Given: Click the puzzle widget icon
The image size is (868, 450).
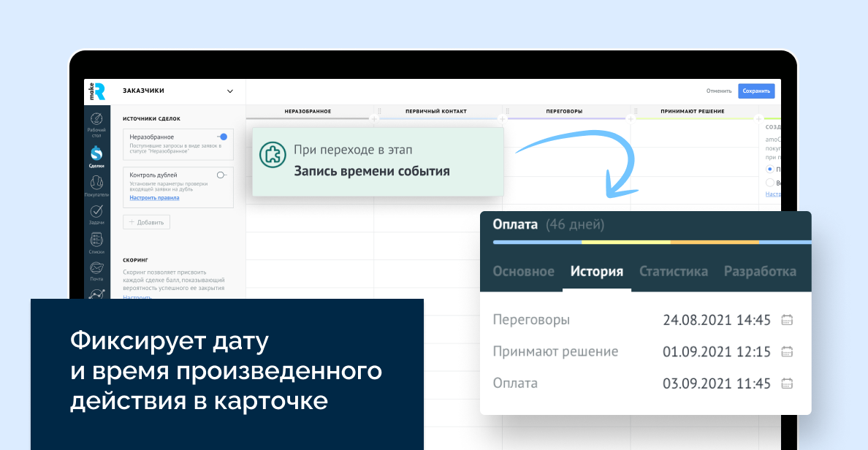Looking at the screenshot, I should coord(273,155).
